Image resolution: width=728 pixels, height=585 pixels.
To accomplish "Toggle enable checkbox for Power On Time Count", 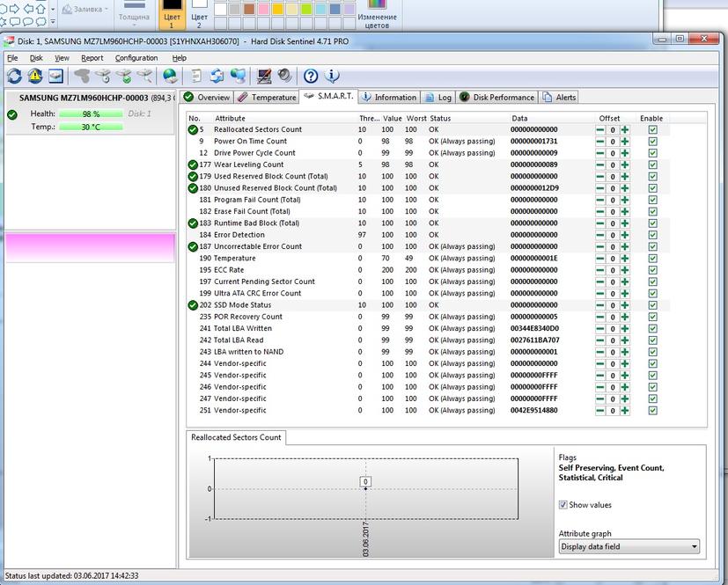I will point(653,142).
